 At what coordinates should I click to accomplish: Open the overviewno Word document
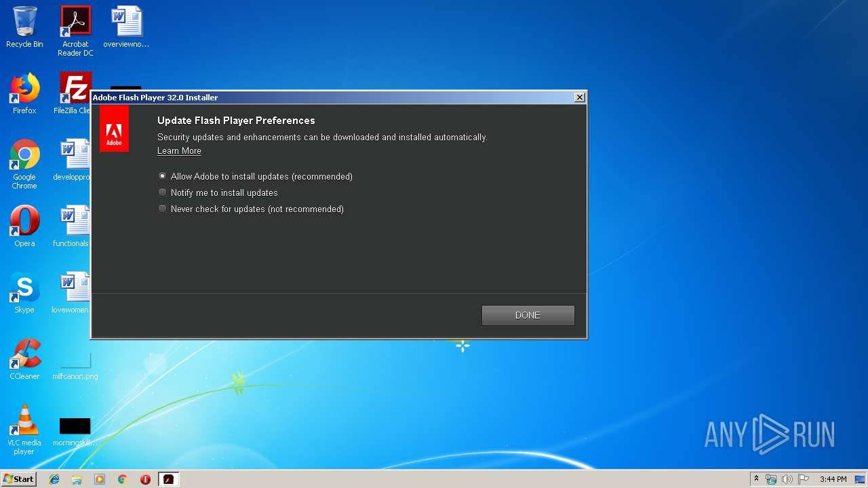point(126,28)
